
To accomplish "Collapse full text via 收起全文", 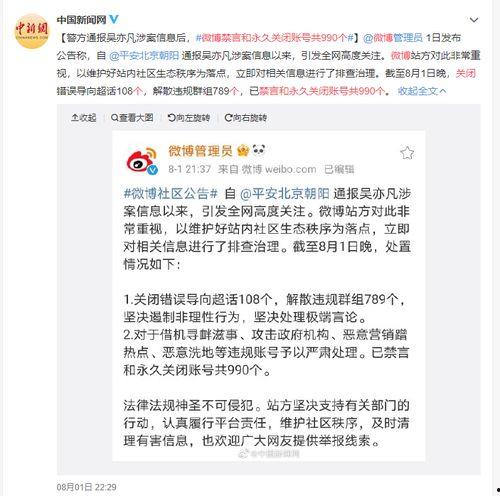I will (422, 91).
